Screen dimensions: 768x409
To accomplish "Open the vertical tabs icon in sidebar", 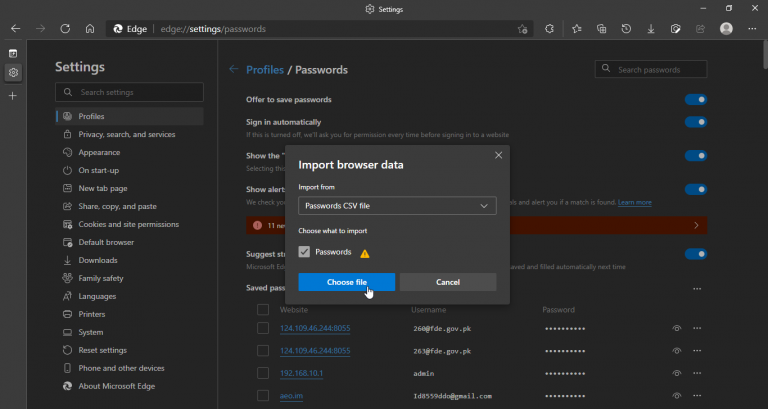I will pyautogui.click(x=13, y=53).
